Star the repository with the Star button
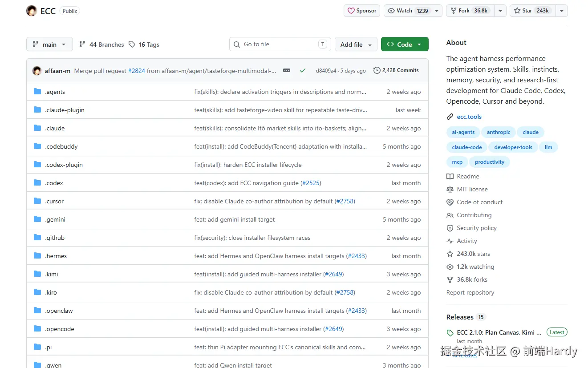This screenshot has height=368, width=588. click(532, 11)
